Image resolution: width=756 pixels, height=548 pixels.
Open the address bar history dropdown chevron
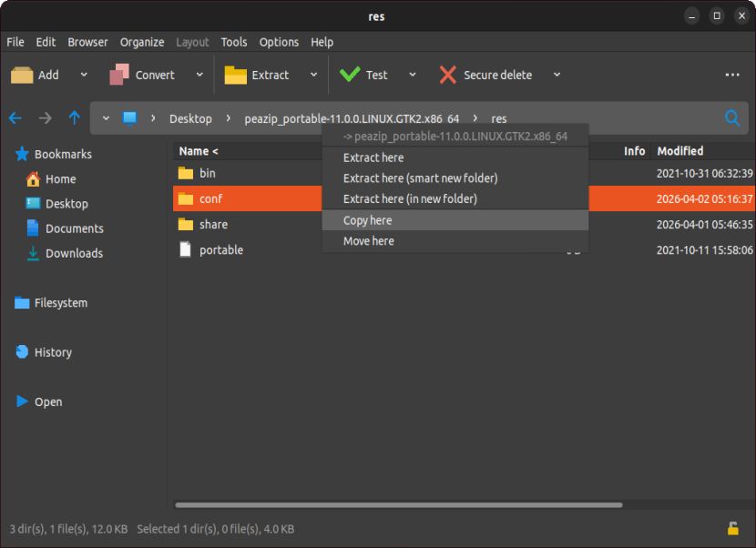pyautogui.click(x=106, y=118)
